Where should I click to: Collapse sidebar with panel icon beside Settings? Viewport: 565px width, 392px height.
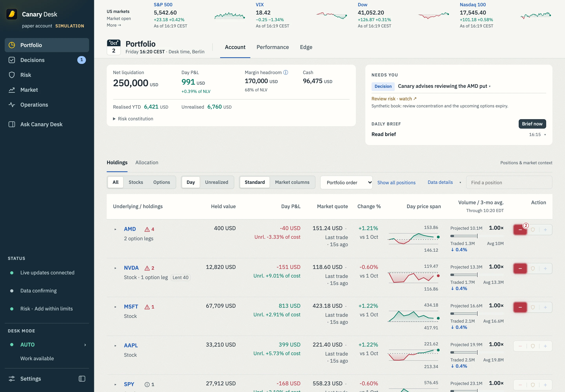click(x=82, y=378)
